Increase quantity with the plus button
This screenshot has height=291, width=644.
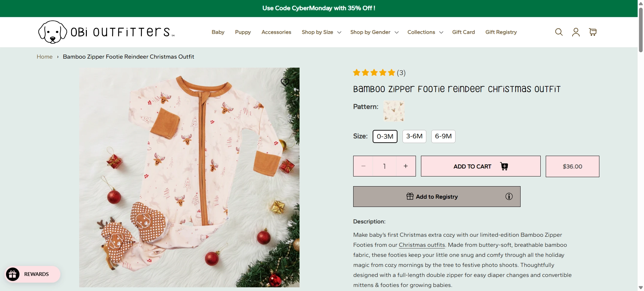(406, 166)
